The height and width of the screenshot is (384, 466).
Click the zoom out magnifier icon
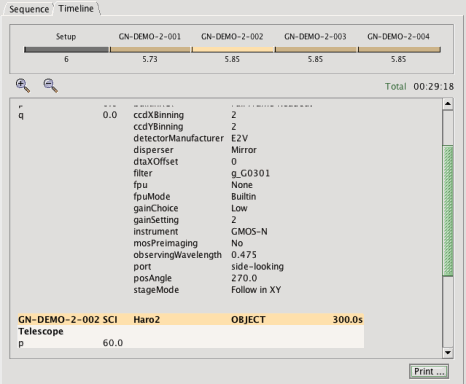point(51,86)
